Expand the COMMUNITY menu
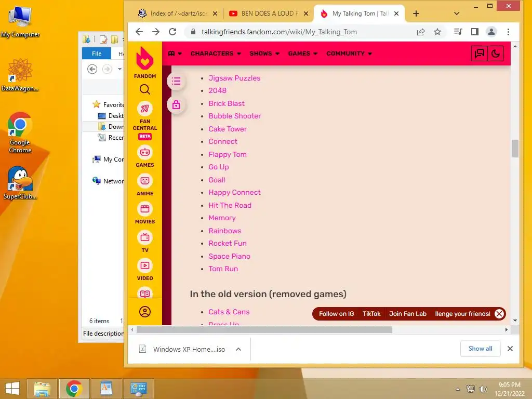 click(349, 54)
